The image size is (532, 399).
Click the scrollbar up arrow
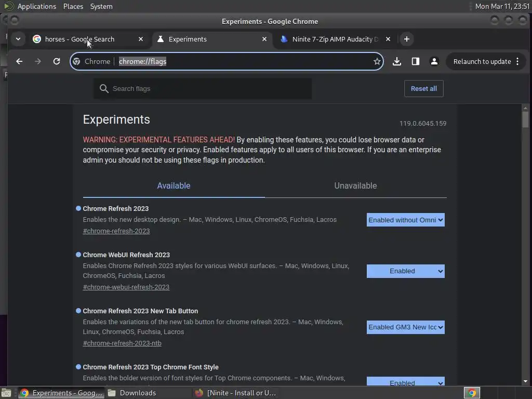pos(525,108)
